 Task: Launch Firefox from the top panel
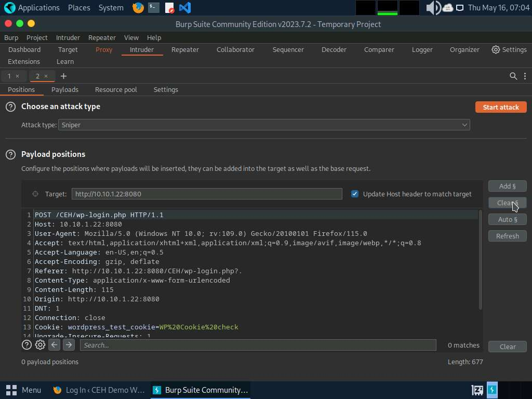pyautogui.click(x=138, y=8)
